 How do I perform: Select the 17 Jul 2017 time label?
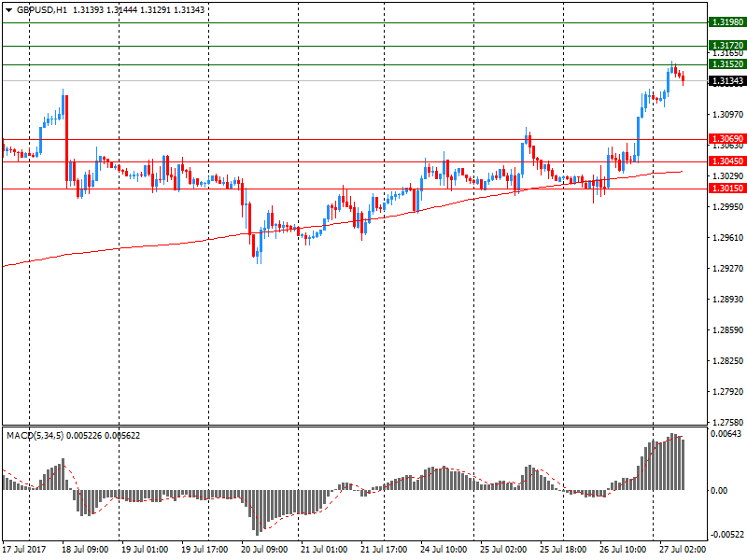click(x=24, y=550)
